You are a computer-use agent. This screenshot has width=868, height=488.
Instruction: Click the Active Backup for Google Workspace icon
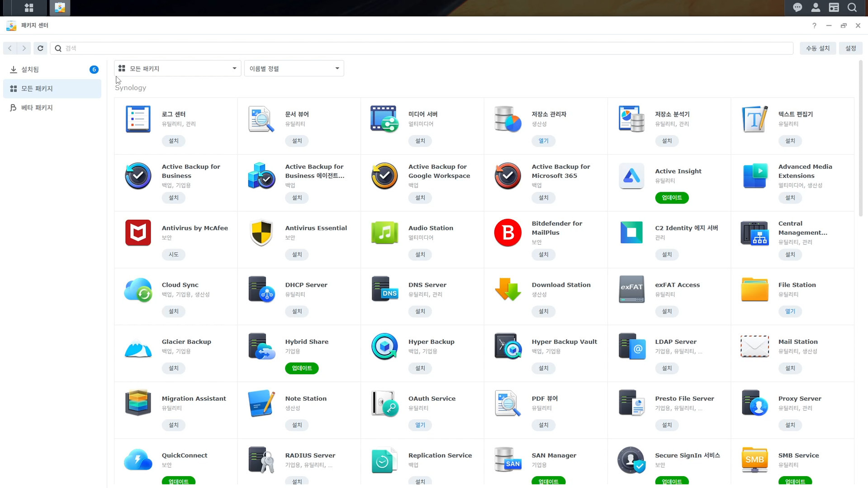384,175
